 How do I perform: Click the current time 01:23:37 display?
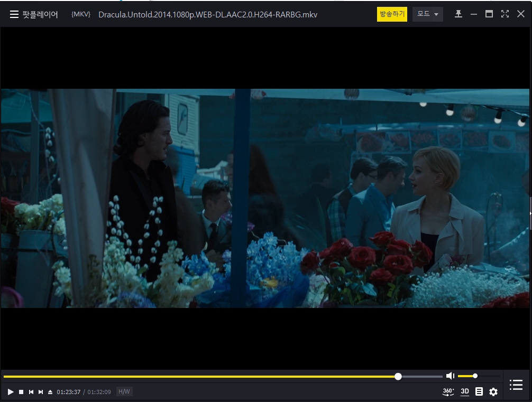click(x=69, y=392)
